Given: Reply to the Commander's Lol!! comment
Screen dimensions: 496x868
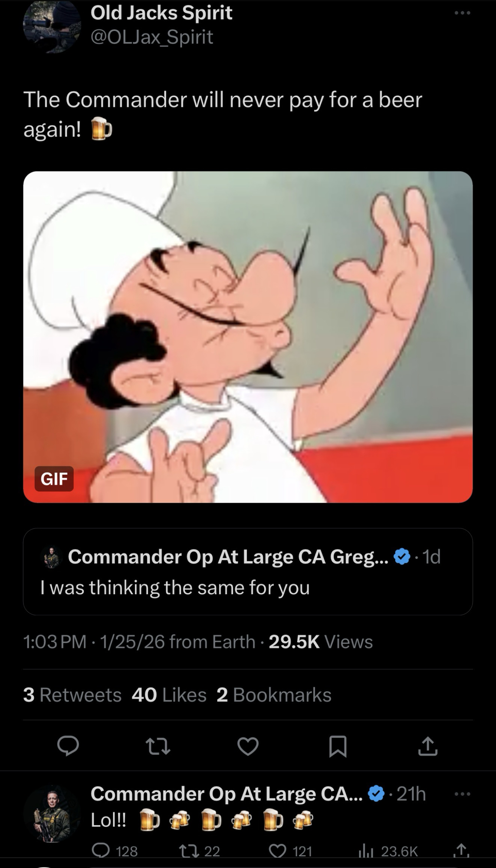Looking at the screenshot, I should tap(101, 852).
